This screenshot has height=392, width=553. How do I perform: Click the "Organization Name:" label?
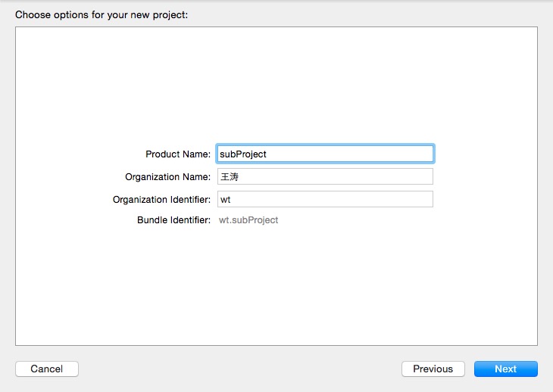167,177
